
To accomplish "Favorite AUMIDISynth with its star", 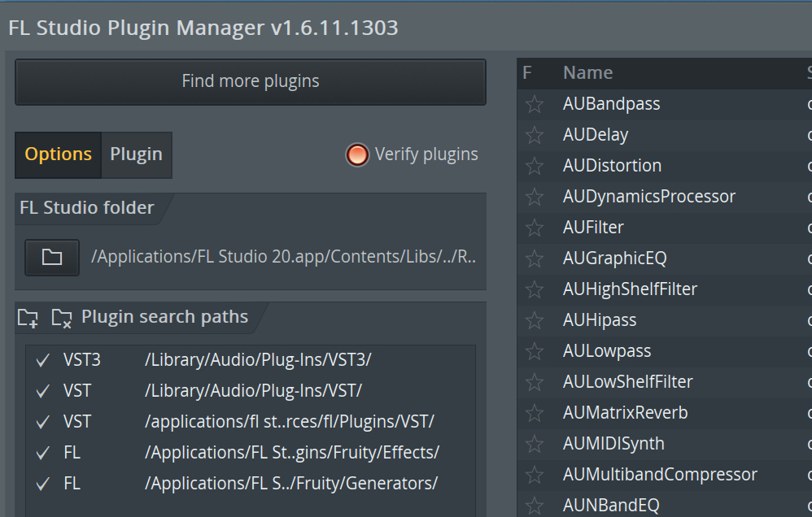I will click(x=535, y=444).
